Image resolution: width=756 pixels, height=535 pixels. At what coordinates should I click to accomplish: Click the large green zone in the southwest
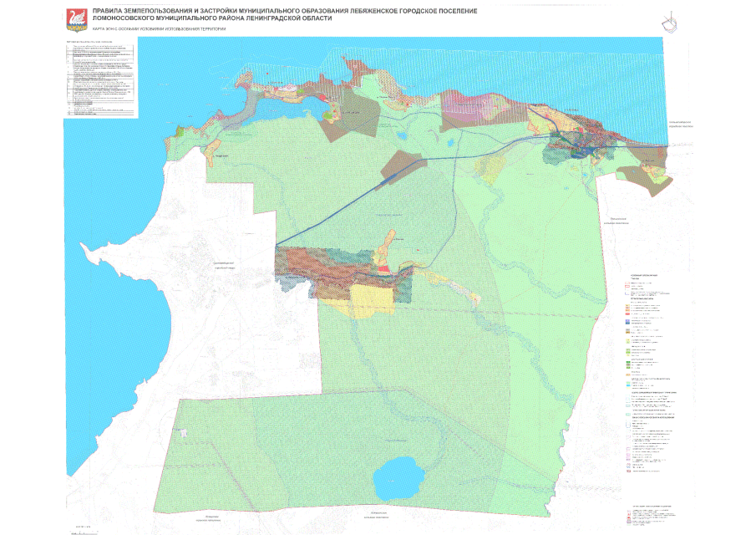tap(251, 451)
